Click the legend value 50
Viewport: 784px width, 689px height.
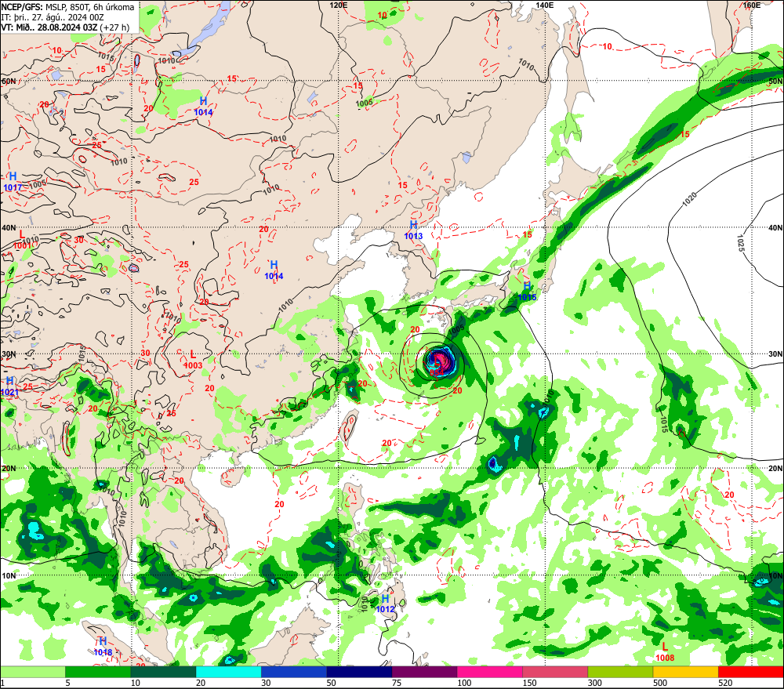(332, 683)
